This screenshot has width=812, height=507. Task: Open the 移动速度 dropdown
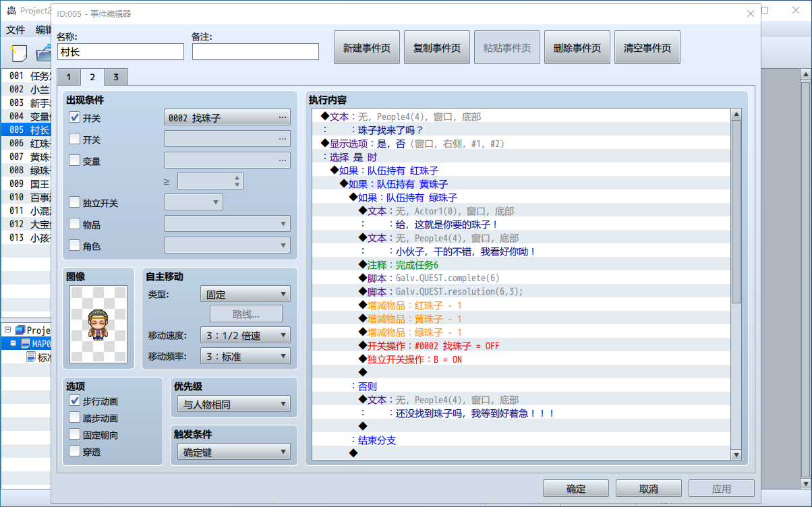click(245, 335)
